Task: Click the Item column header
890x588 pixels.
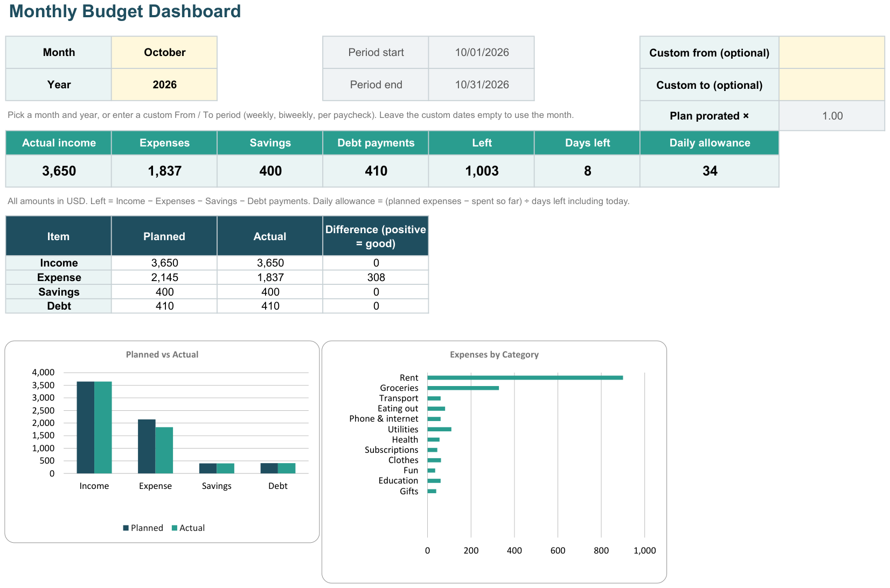Action: [x=58, y=236]
